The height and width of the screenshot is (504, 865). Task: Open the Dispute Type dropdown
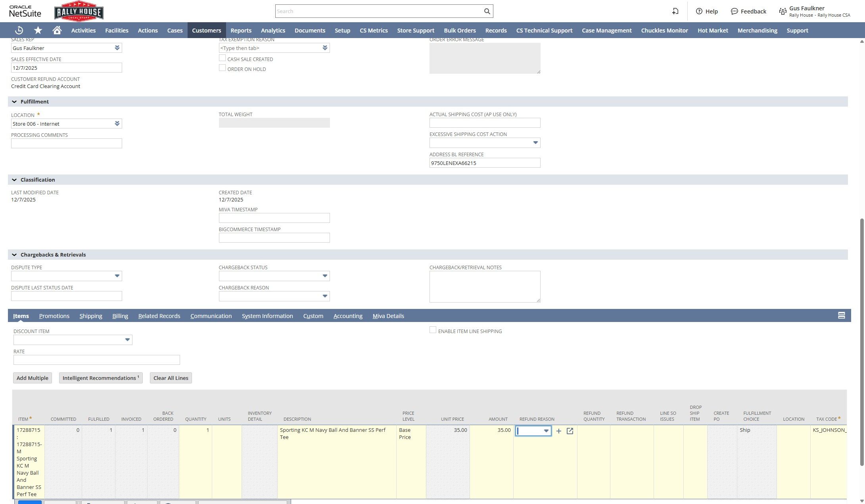[117, 276]
